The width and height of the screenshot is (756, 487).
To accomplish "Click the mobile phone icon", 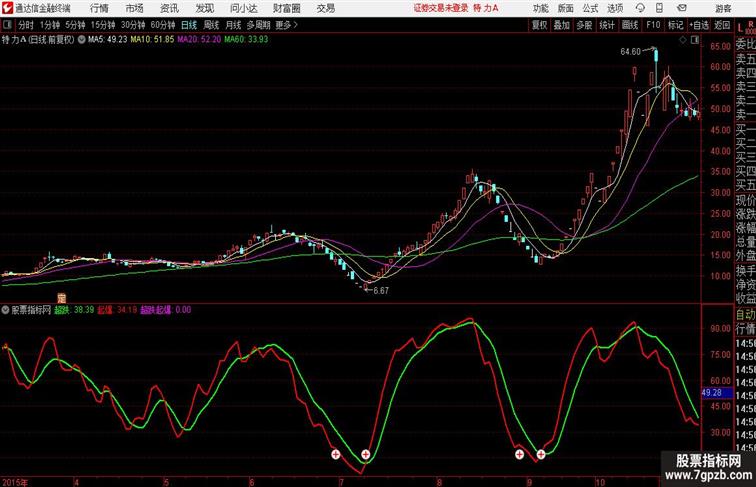I will coord(659,8).
